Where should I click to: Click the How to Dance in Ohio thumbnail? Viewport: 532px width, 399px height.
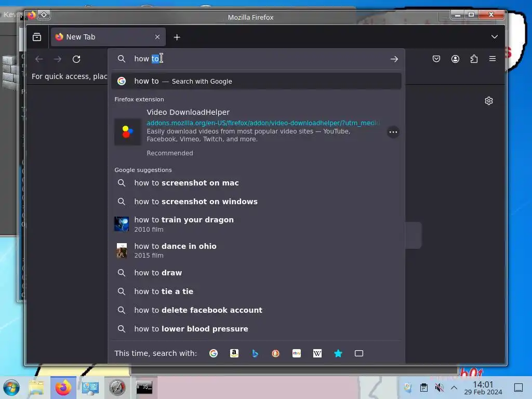tap(122, 251)
